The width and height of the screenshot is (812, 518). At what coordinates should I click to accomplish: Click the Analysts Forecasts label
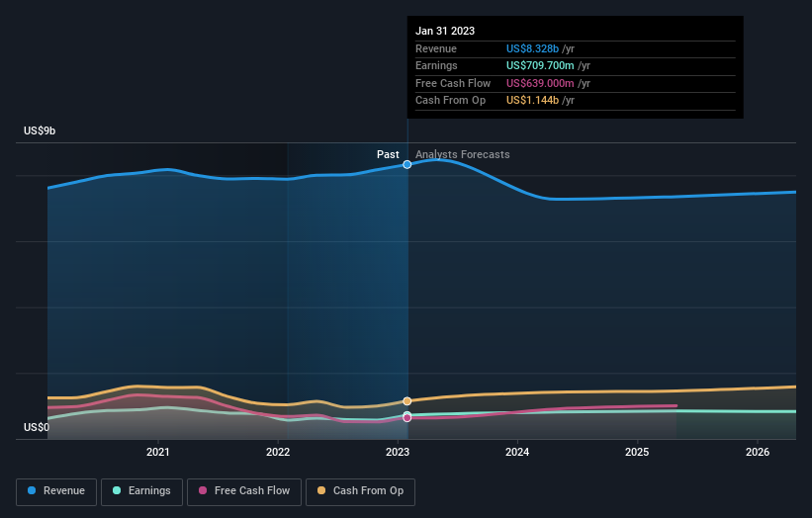point(463,154)
